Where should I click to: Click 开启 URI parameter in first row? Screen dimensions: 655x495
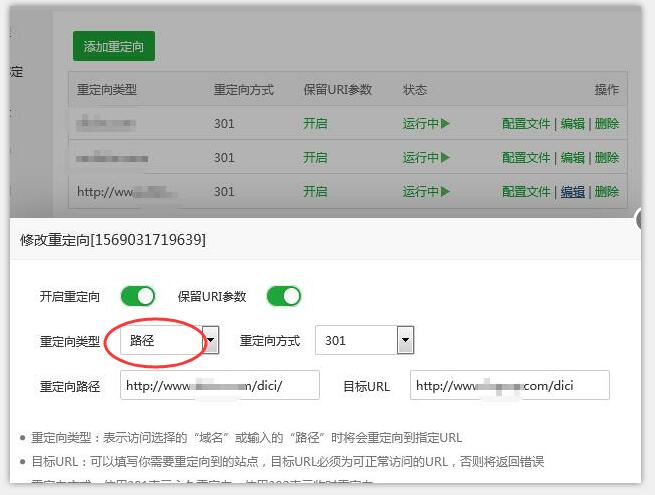[x=315, y=124]
